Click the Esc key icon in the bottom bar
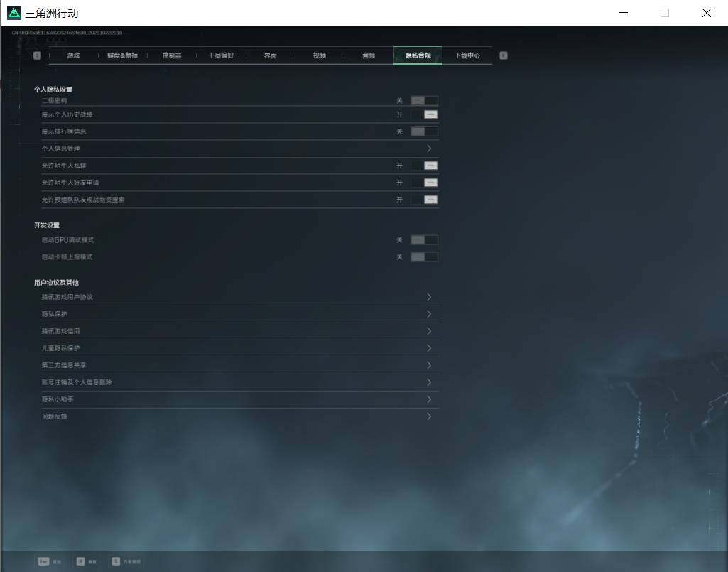Screen dimensions: 728x572 point(43,562)
